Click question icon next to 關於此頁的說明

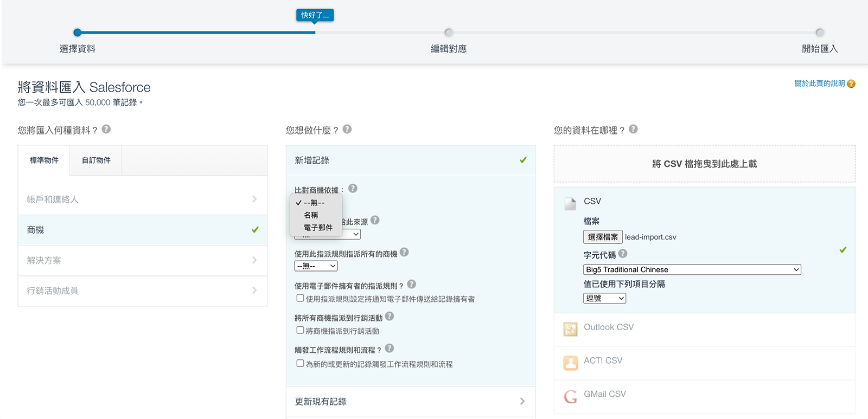tap(851, 83)
